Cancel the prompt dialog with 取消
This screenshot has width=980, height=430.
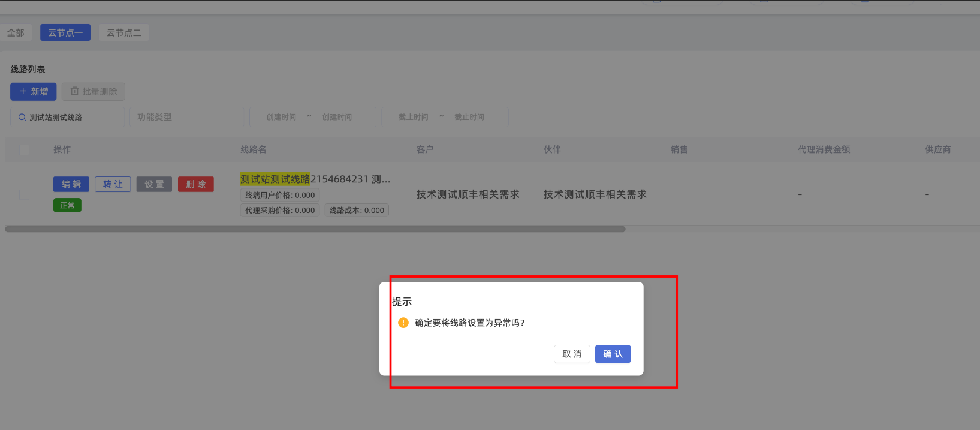tap(572, 354)
